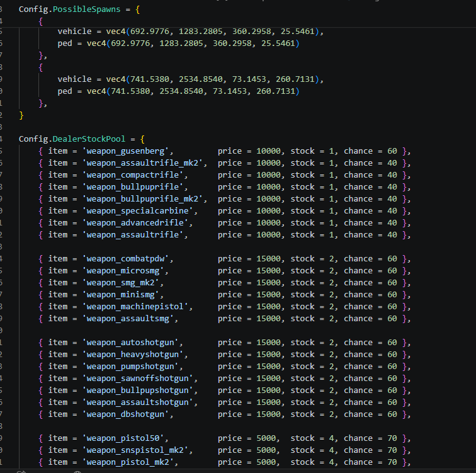Click price 15000 on weapon_autoshotgun row
The width and height of the screenshot is (476, 473).
[x=269, y=343]
